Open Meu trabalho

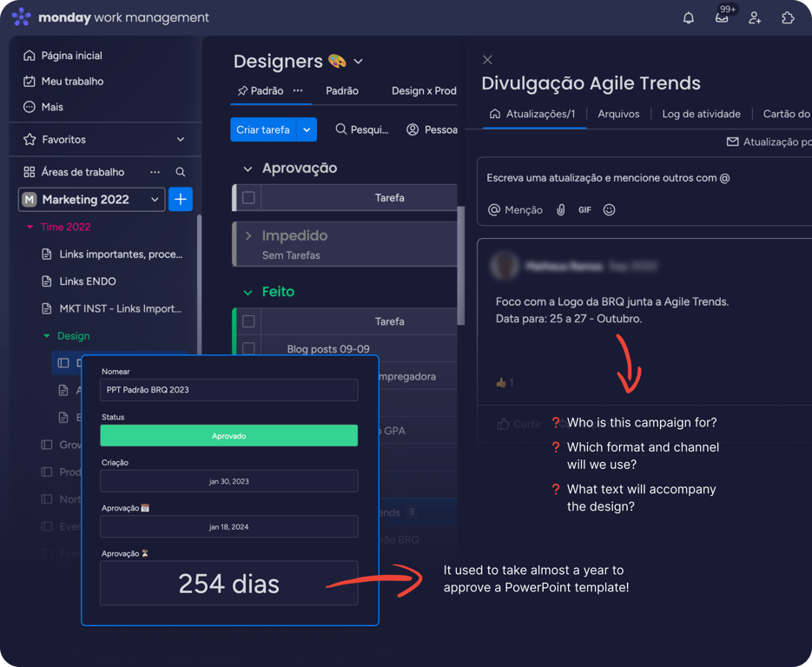tap(63, 82)
